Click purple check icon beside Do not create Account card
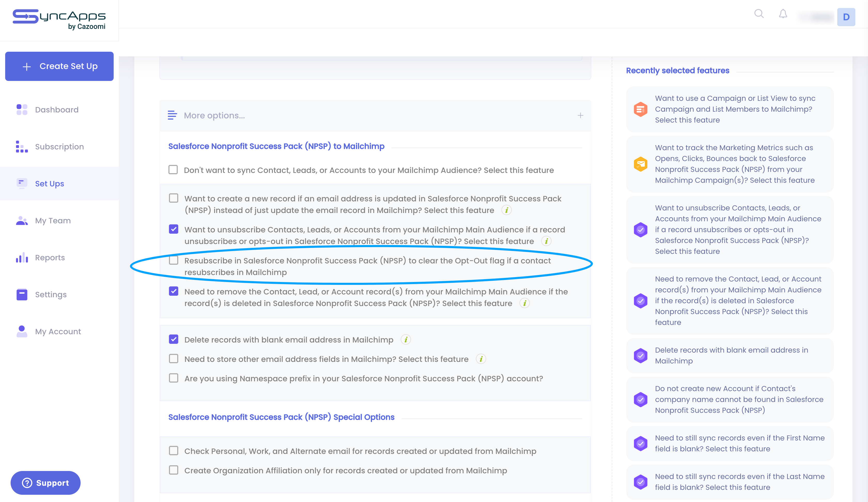Viewport: 868px width, 502px height. click(x=641, y=399)
